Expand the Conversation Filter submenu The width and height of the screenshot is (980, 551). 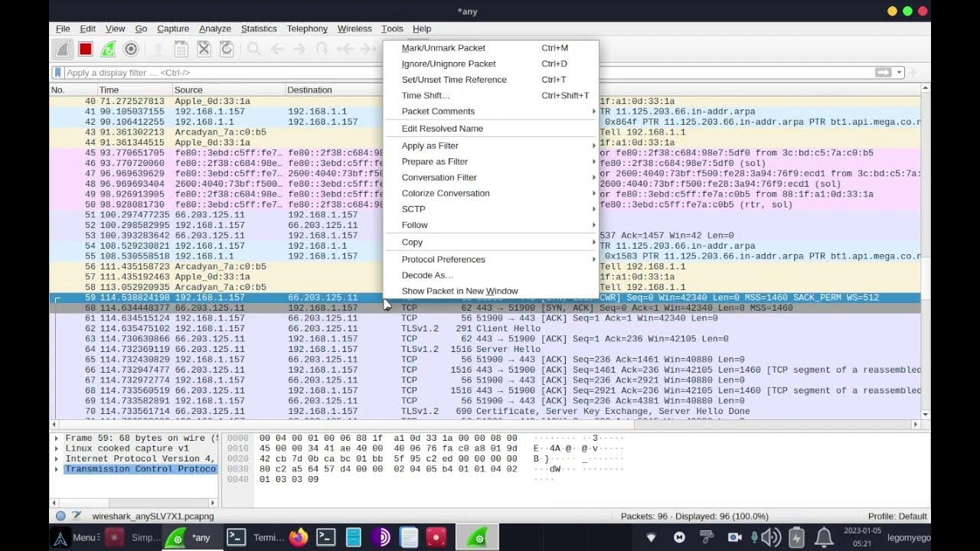pyautogui.click(x=491, y=178)
